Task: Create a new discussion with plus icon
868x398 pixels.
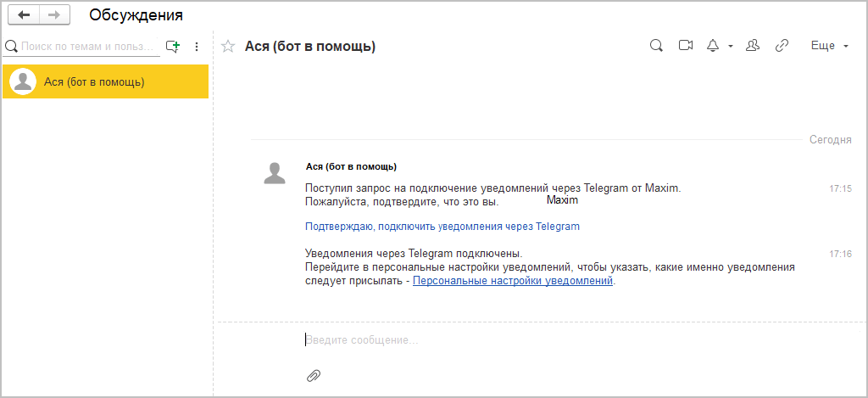Action: pos(173,47)
